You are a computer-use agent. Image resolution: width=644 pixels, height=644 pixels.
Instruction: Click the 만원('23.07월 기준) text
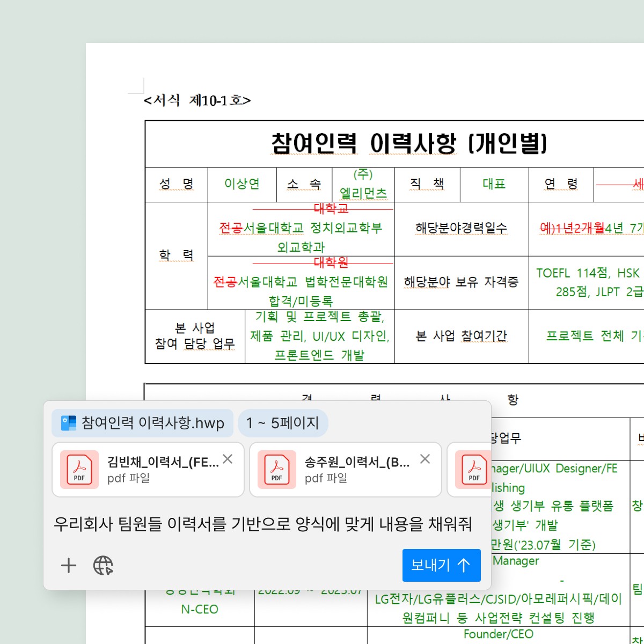click(543, 545)
